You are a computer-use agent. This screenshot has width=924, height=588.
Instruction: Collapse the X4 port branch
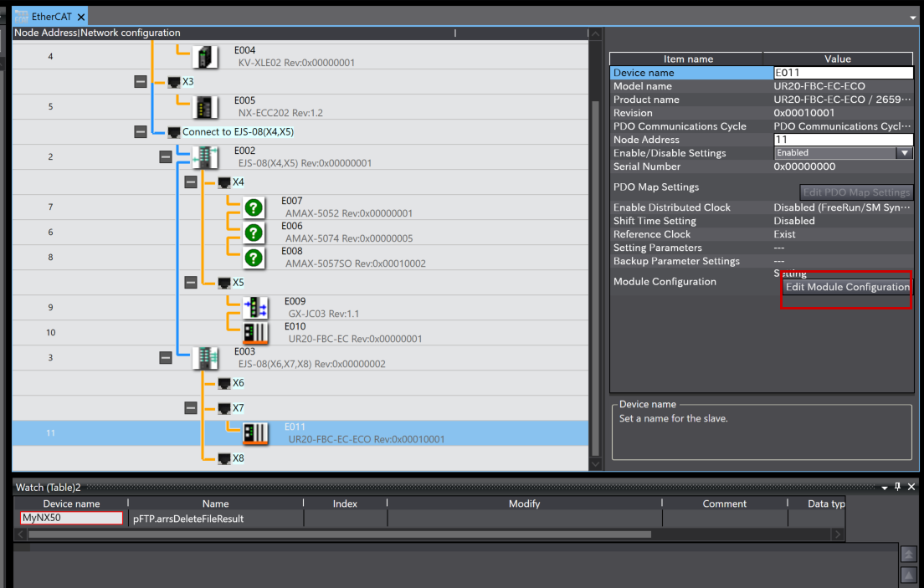(191, 182)
